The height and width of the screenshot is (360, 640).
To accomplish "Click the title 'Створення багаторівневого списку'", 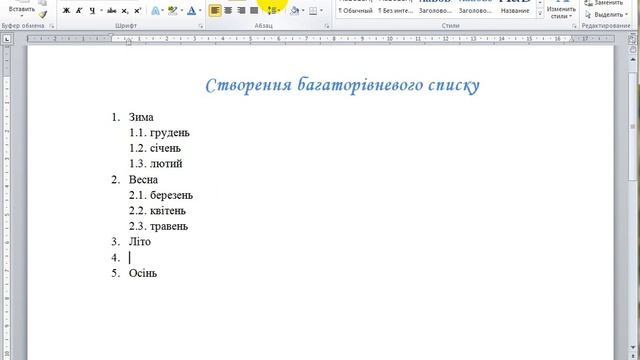I will pos(342,85).
